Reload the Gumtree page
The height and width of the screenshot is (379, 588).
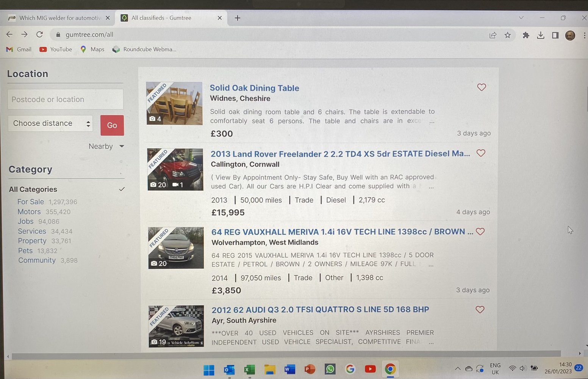tap(39, 34)
